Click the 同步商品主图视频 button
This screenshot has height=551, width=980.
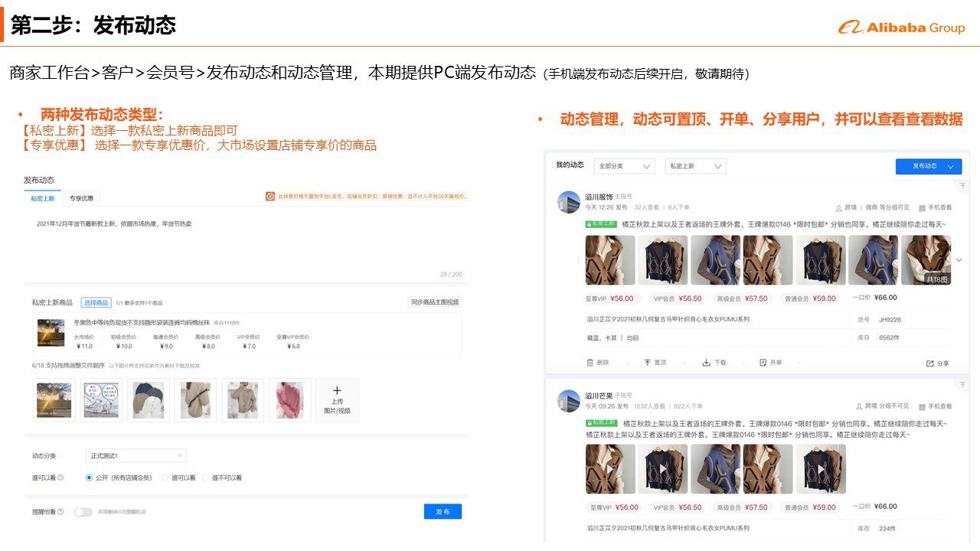point(435,302)
